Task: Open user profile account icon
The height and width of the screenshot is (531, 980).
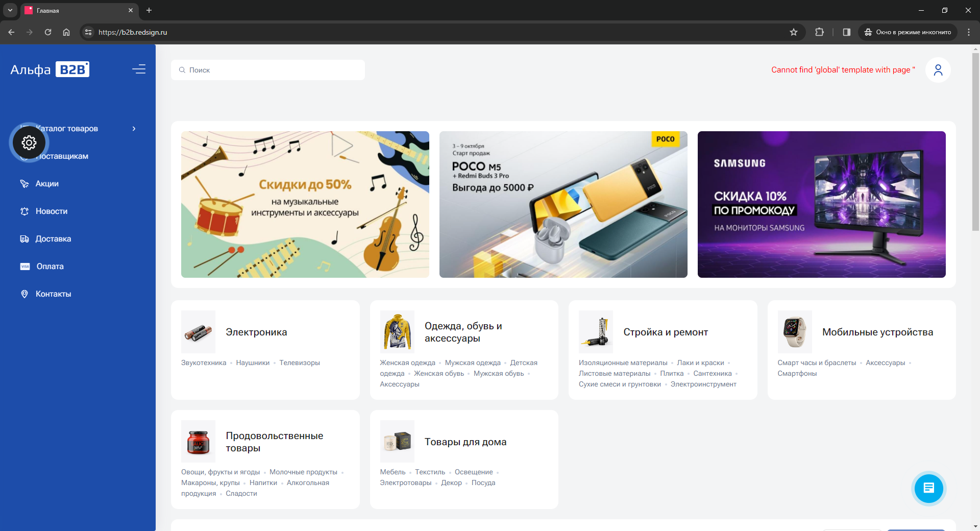Action: point(938,70)
